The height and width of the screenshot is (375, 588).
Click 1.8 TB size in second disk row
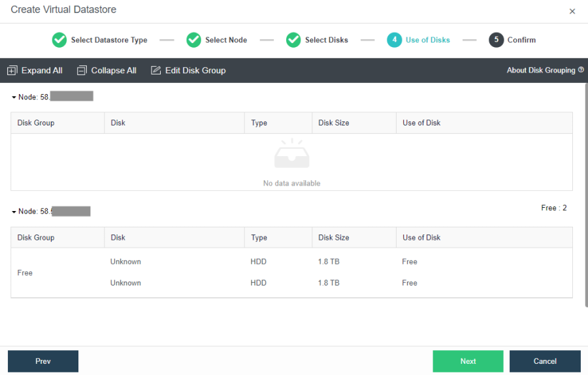[x=329, y=283]
